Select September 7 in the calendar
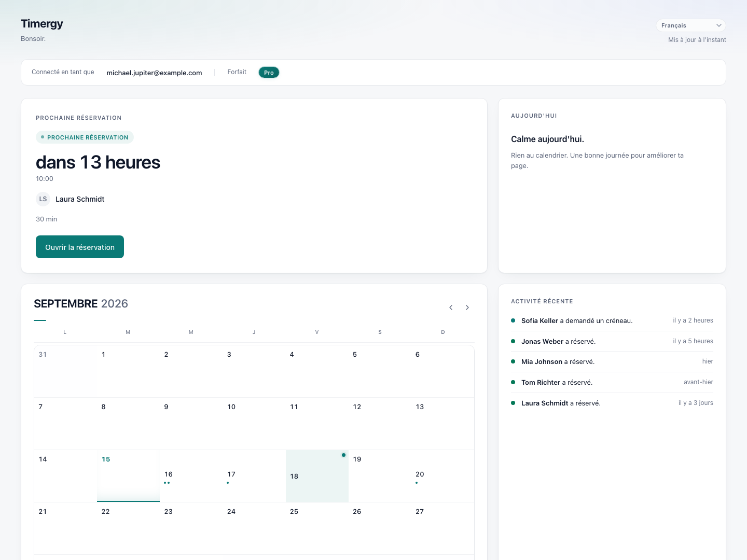The image size is (747, 560). 65,424
